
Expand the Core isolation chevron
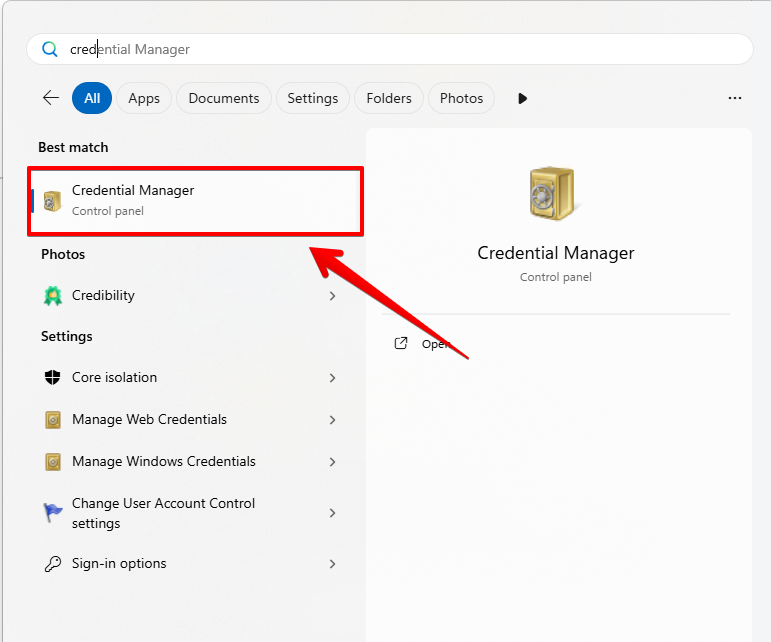pos(332,378)
